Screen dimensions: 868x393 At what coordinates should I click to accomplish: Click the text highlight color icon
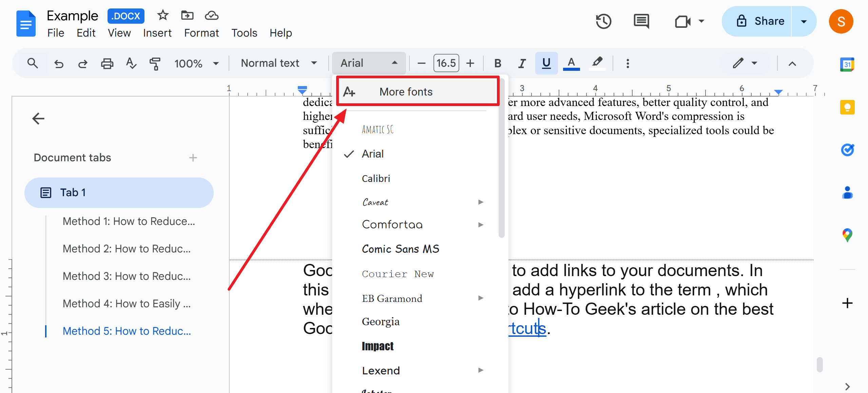pos(597,63)
